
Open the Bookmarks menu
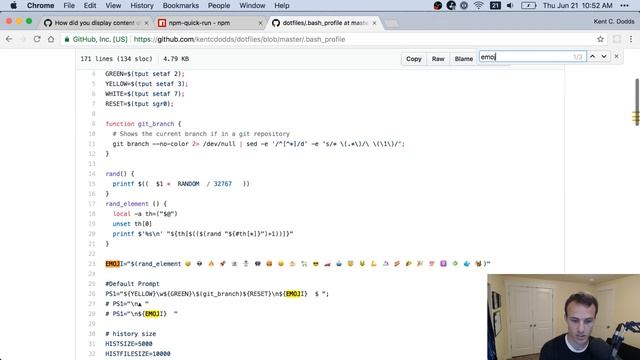tap(180, 6)
